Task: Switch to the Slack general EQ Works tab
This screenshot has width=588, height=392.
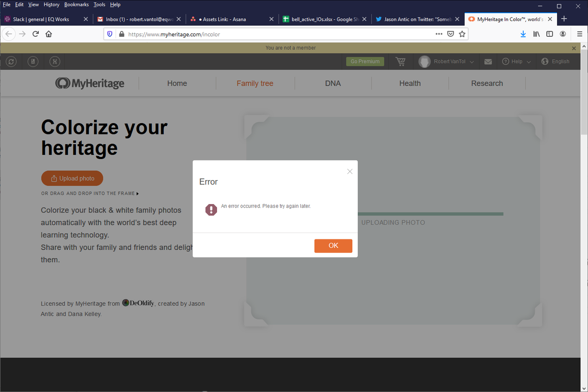Action: click(x=47, y=19)
